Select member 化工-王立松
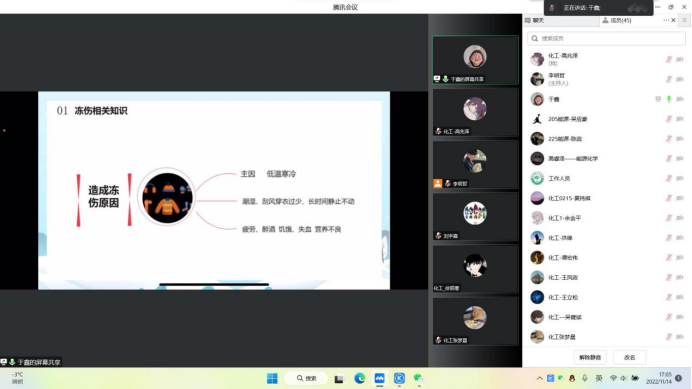Screen dimensions: 692x389 pos(607,297)
